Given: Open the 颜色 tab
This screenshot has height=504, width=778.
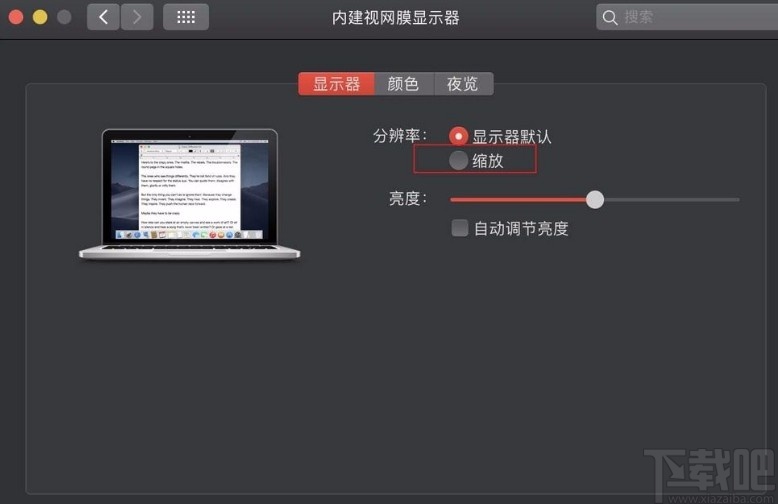Looking at the screenshot, I should (x=404, y=84).
